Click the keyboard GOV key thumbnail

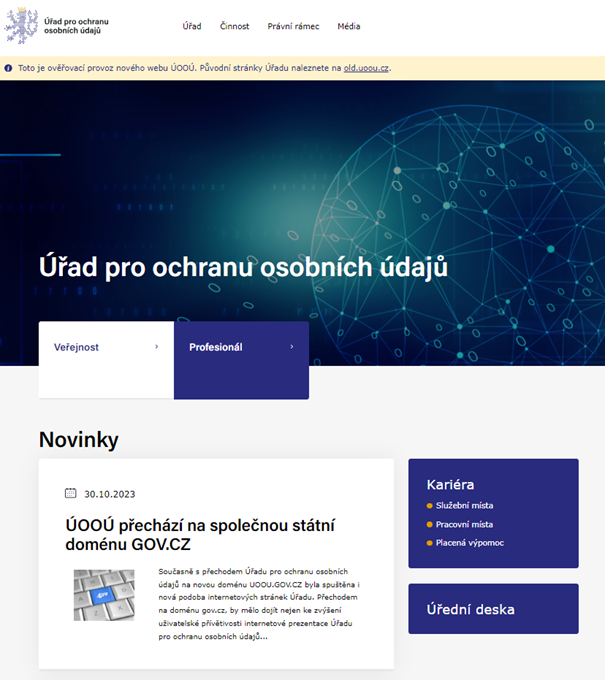[104, 595]
